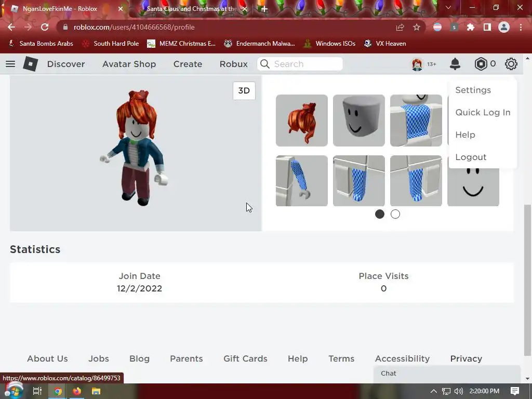Open the Action Center notifications
Image resolution: width=532 pixels, height=399 pixels.
515,391
